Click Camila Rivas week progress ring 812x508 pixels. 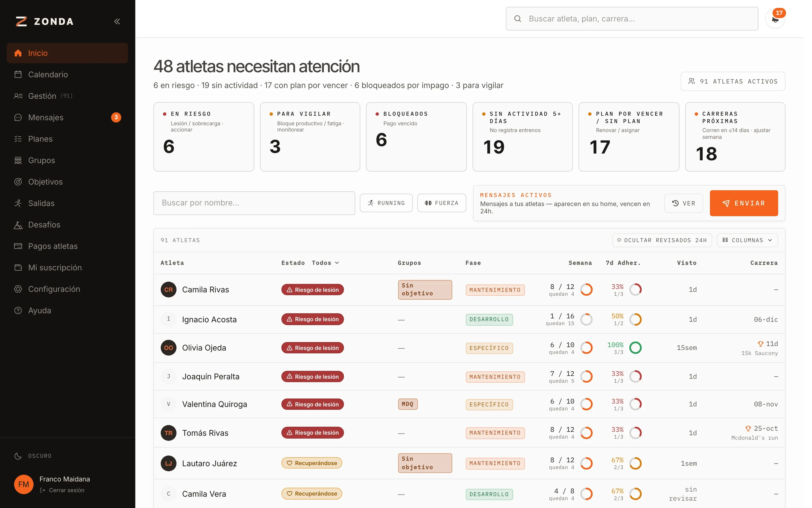(586, 290)
